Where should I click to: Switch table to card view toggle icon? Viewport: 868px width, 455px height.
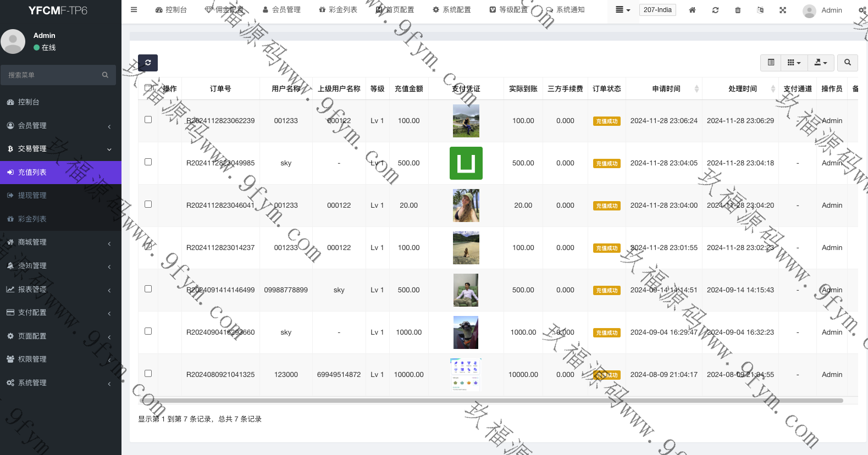pos(771,63)
